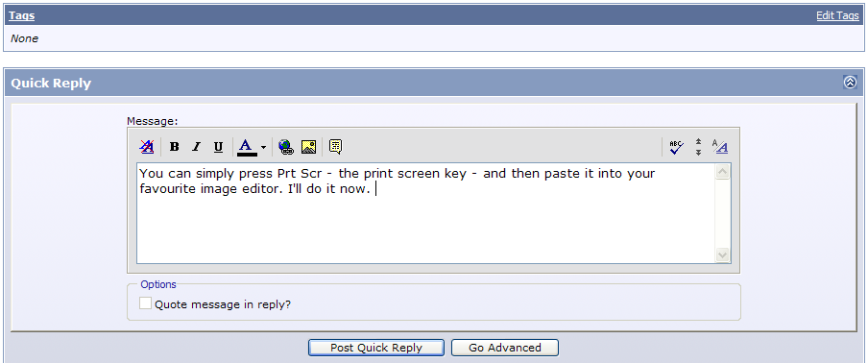Screen dimensions: 868x363
Task: Click the Switch Editor Mode icon
Action: point(719,147)
